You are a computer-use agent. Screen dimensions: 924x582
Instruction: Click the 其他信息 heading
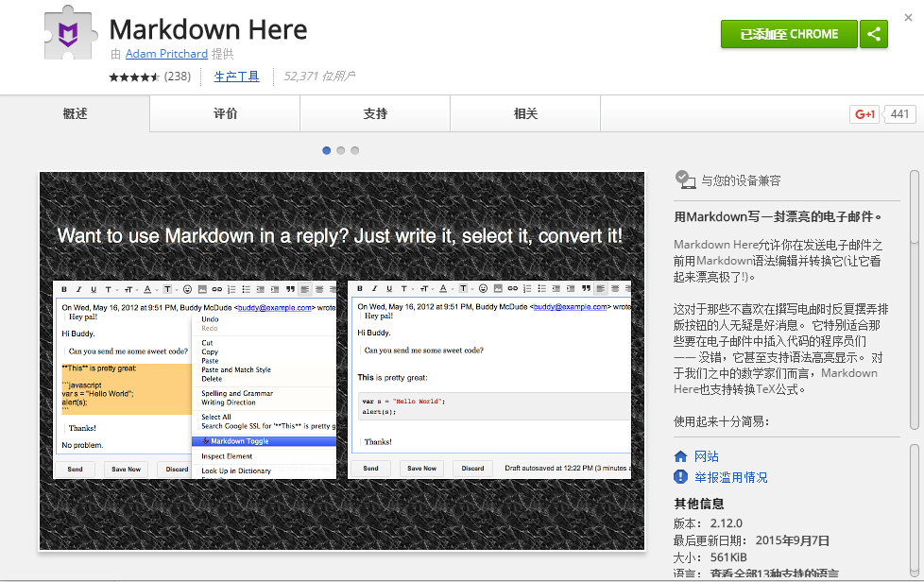699,504
